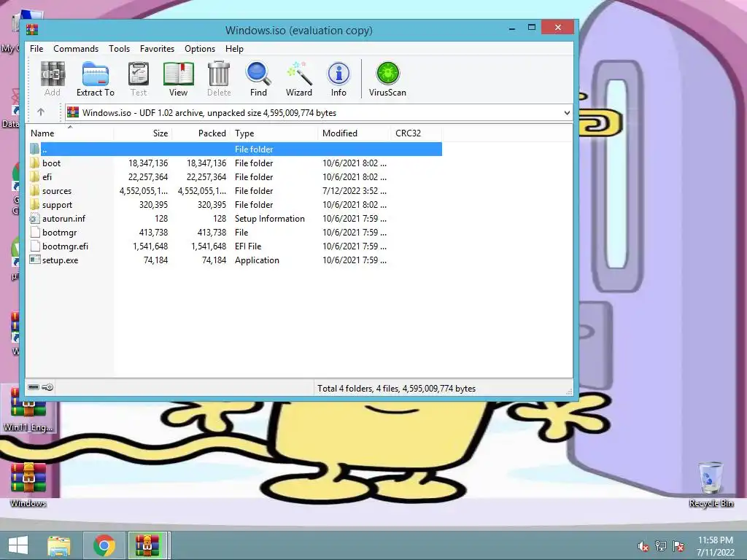Go up one level arrow

(x=41, y=112)
